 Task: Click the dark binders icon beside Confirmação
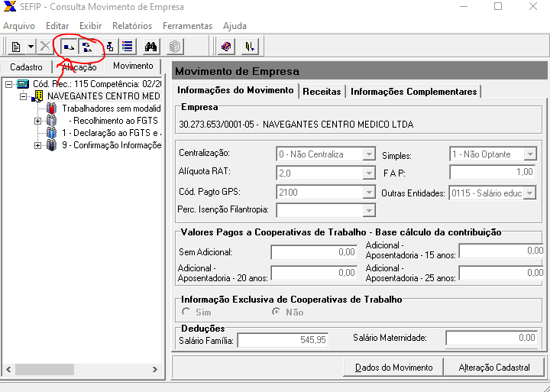52,145
